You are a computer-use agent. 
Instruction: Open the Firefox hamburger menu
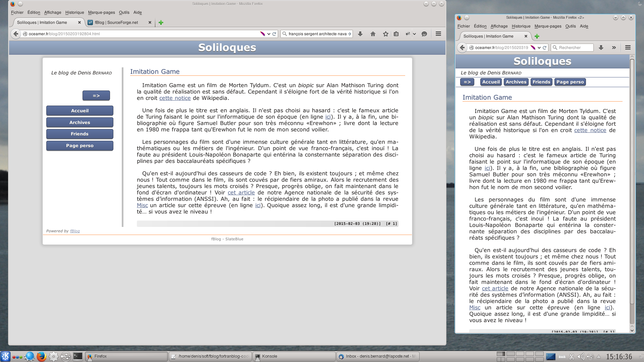[x=438, y=34]
